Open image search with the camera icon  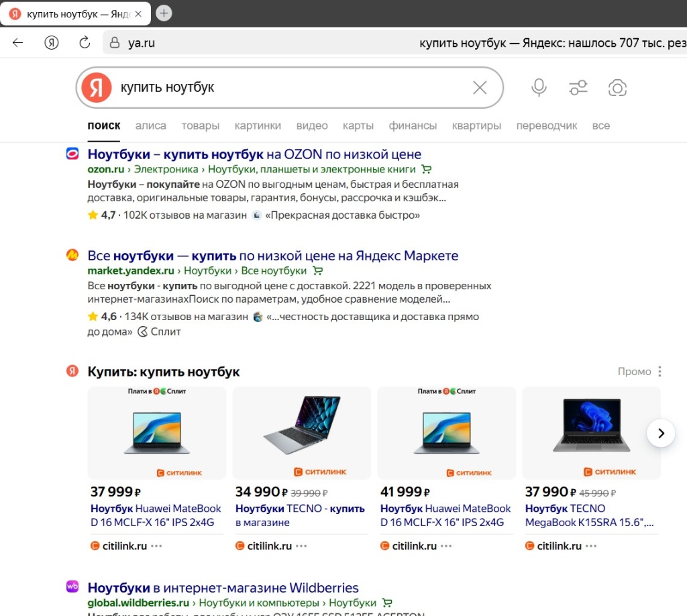[617, 88]
